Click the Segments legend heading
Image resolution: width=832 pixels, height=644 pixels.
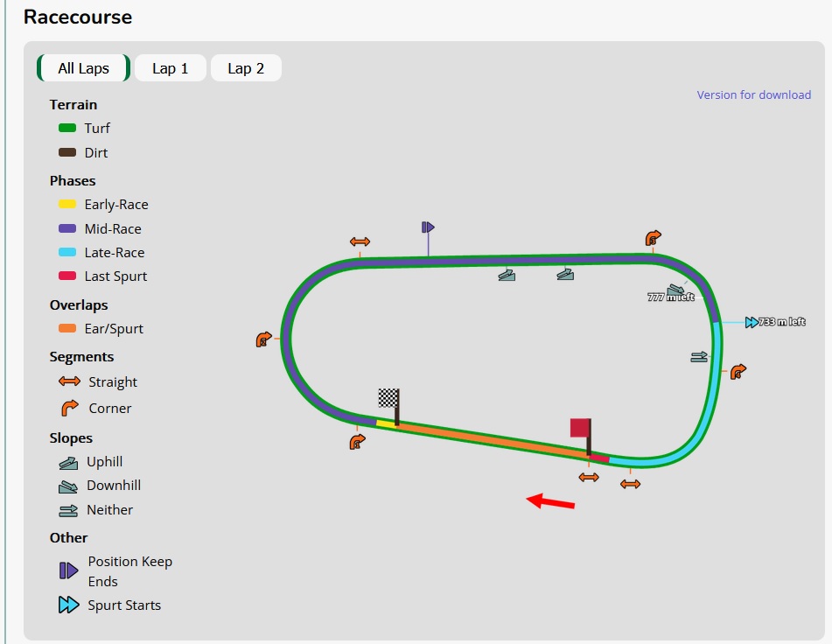click(x=81, y=356)
